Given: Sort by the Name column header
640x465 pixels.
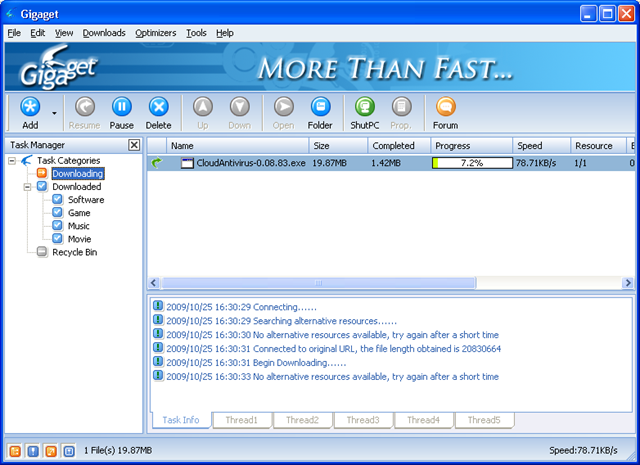Looking at the screenshot, I should pyautogui.click(x=238, y=146).
